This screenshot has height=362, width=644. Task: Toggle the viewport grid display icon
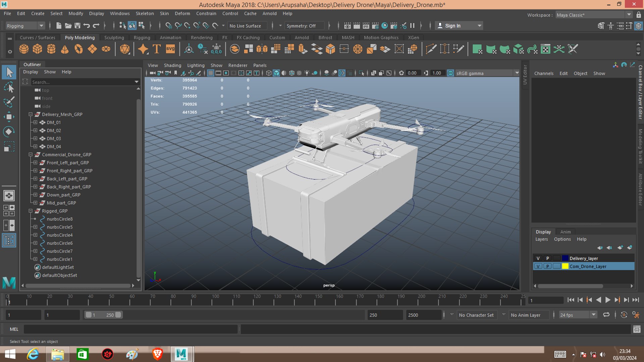[x=211, y=73]
